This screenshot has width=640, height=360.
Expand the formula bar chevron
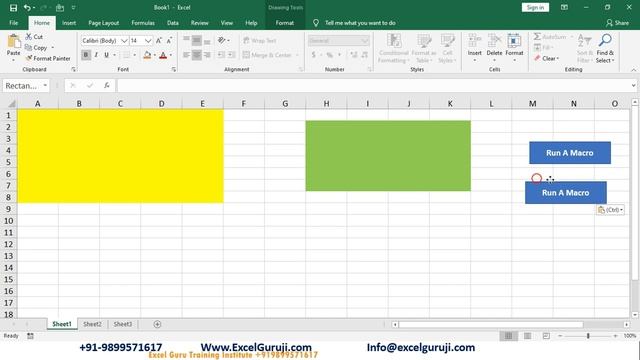tap(633, 85)
